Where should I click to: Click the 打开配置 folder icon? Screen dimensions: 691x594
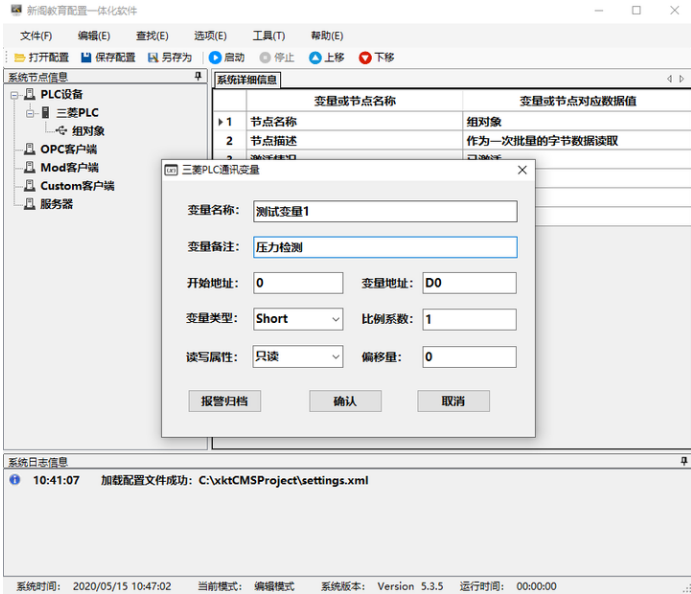coord(19,58)
